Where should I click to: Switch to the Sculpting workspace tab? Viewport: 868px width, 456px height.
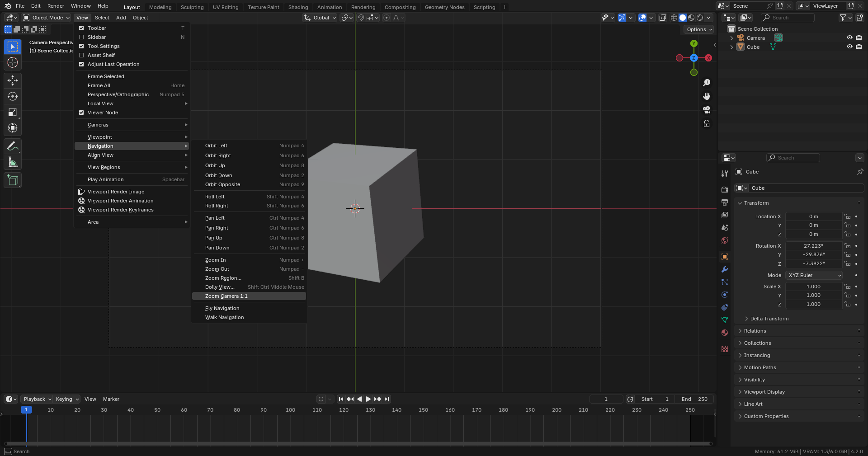pos(192,7)
